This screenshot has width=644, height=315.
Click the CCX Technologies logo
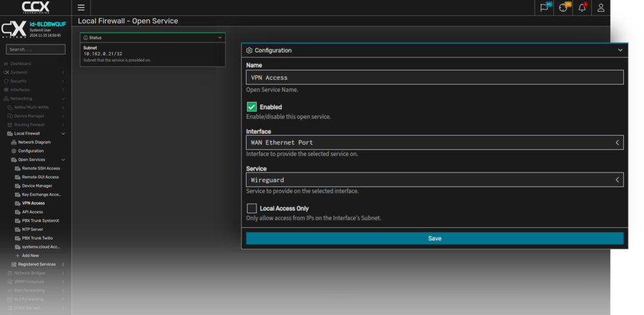35,8
